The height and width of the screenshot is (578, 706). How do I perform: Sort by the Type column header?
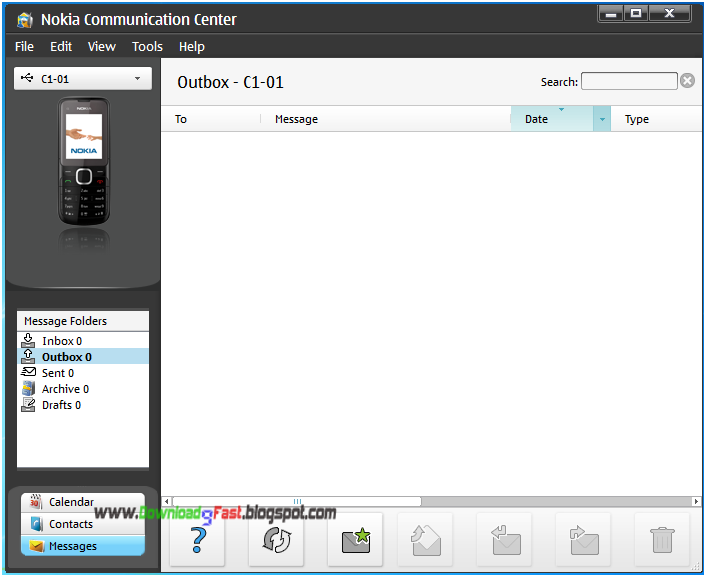click(656, 119)
